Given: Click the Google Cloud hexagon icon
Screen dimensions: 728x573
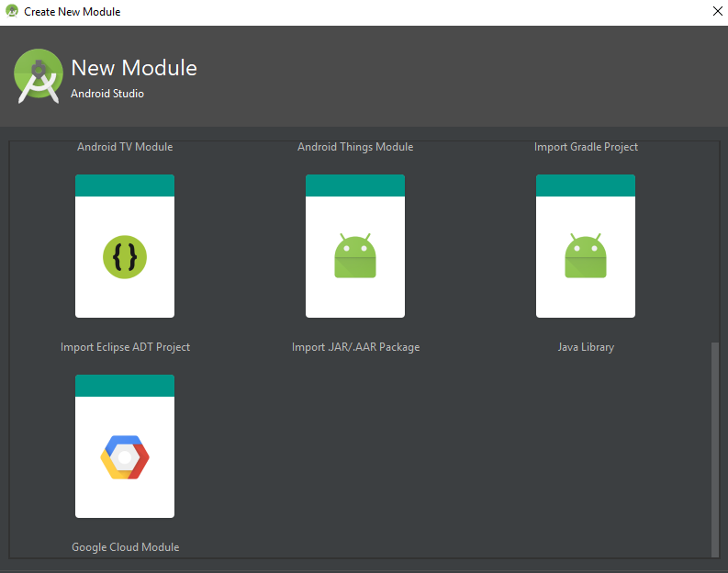Looking at the screenshot, I should pos(125,457).
